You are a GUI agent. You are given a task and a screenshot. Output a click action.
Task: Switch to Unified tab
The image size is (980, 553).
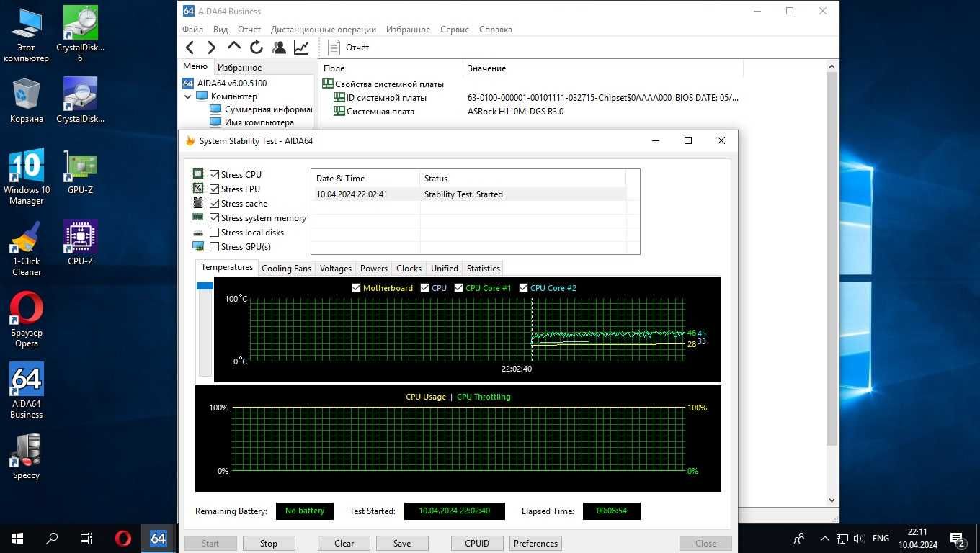tap(445, 269)
